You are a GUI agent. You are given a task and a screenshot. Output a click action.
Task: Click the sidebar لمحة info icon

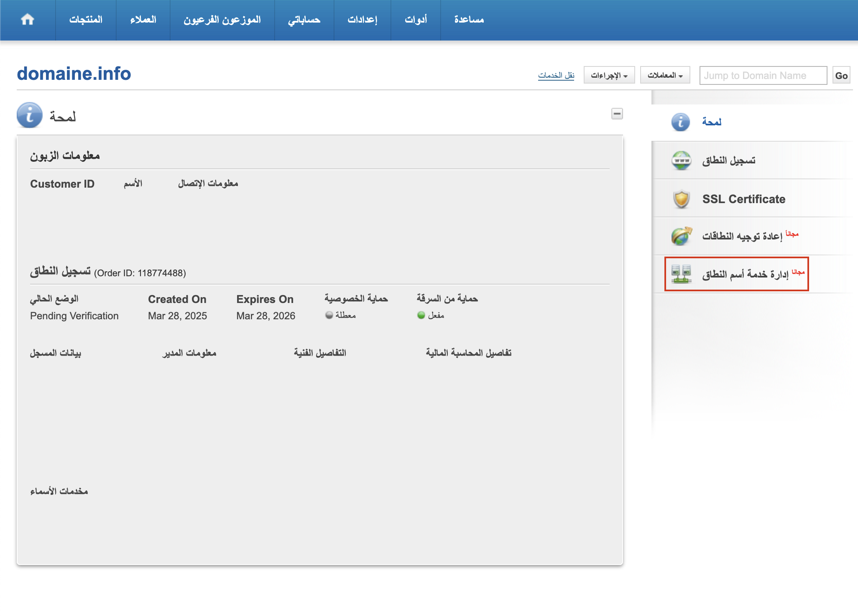(680, 122)
